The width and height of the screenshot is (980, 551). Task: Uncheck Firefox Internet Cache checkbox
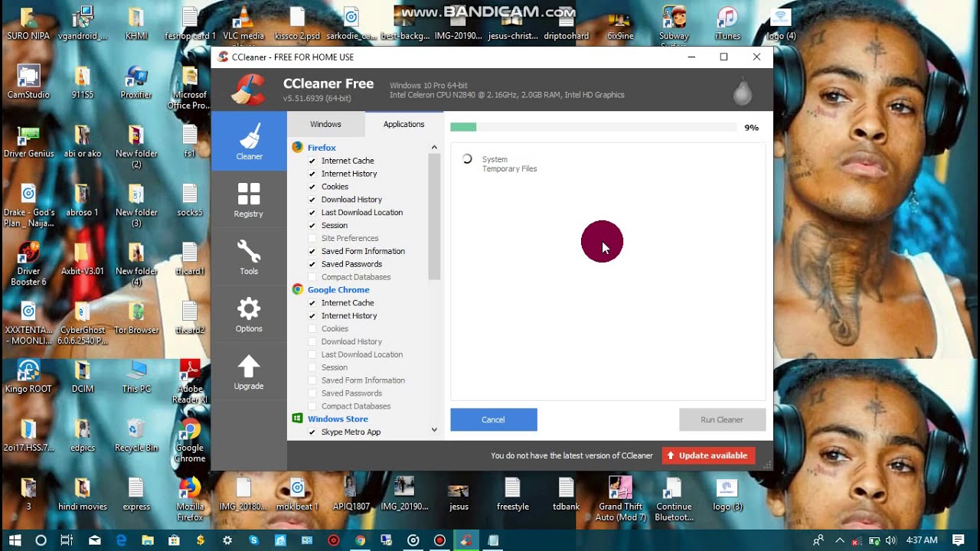pos(312,161)
